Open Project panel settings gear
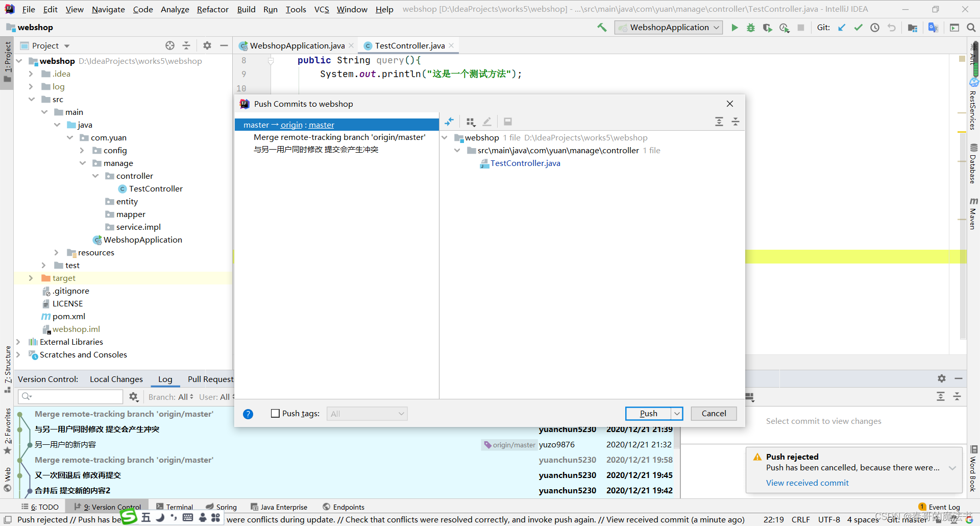 point(207,45)
